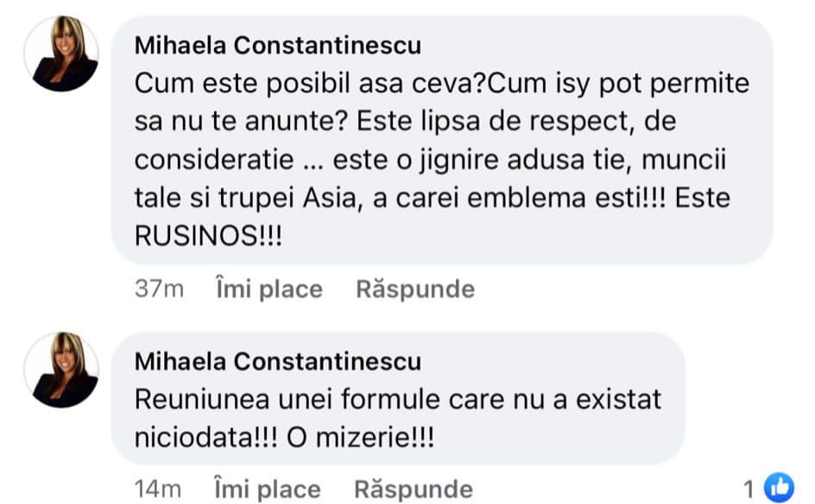The image size is (815, 504).
Task: Open the profile picture on the second comment
Action: coord(61,369)
